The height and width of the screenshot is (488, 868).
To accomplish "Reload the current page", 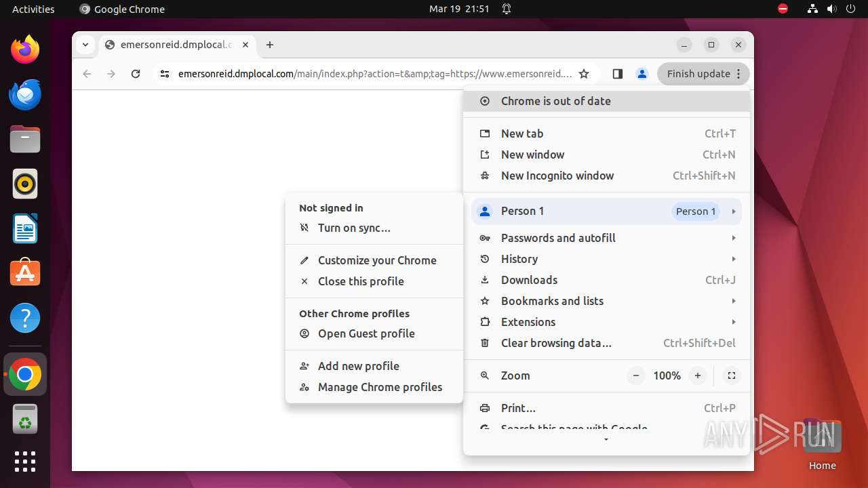I will pyautogui.click(x=136, y=74).
